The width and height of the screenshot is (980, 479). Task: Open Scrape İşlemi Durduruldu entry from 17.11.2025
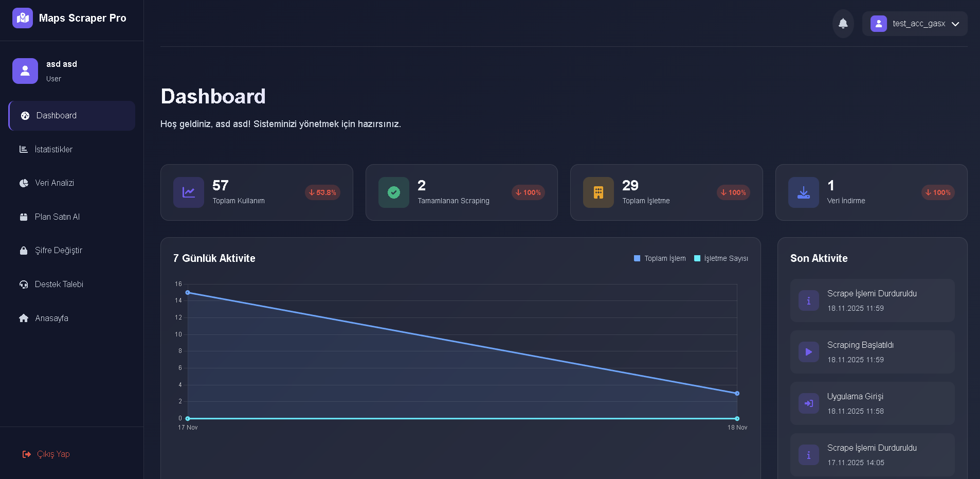click(x=873, y=455)
